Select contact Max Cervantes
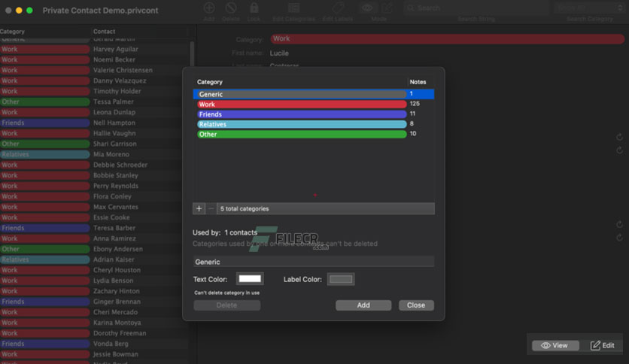This screenshot has width=629, height=364. [116, 207]
